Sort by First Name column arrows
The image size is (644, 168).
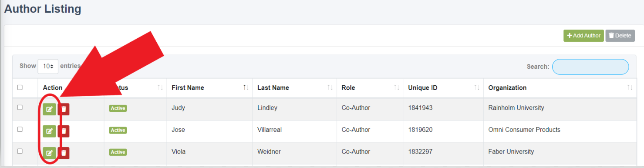pos(246,88)
